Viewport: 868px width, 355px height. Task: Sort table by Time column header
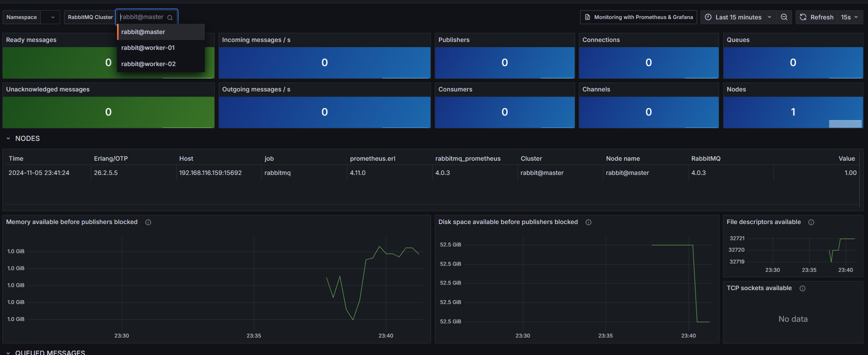[16, 159]
